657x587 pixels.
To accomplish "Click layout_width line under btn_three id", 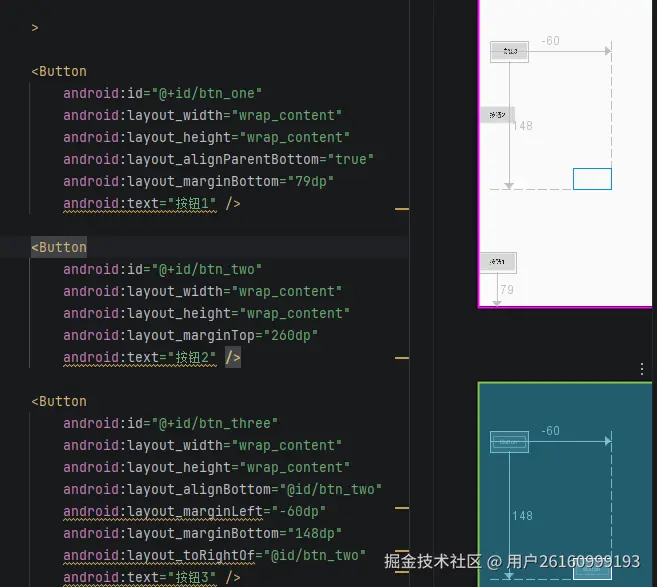I will coord(202,445).
